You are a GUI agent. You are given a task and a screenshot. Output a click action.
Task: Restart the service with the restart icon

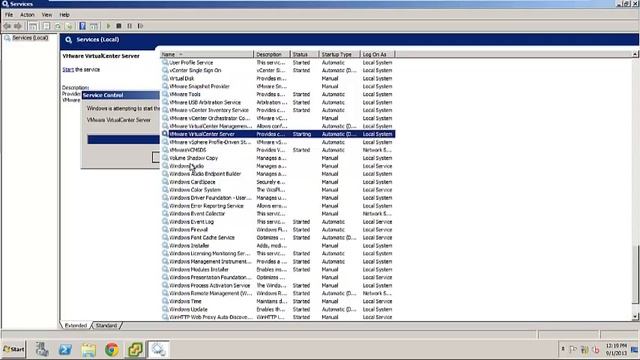pyautogui.click(x=140, y=26)
